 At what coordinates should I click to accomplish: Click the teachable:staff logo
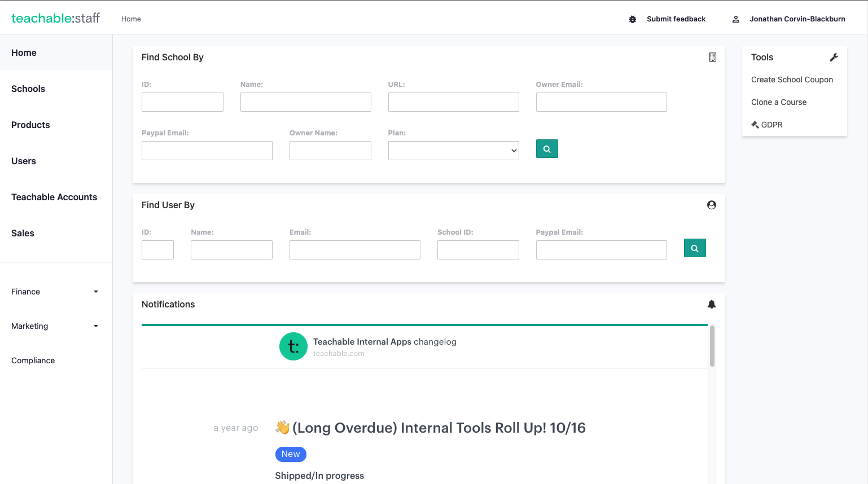[x=55, y=18]
